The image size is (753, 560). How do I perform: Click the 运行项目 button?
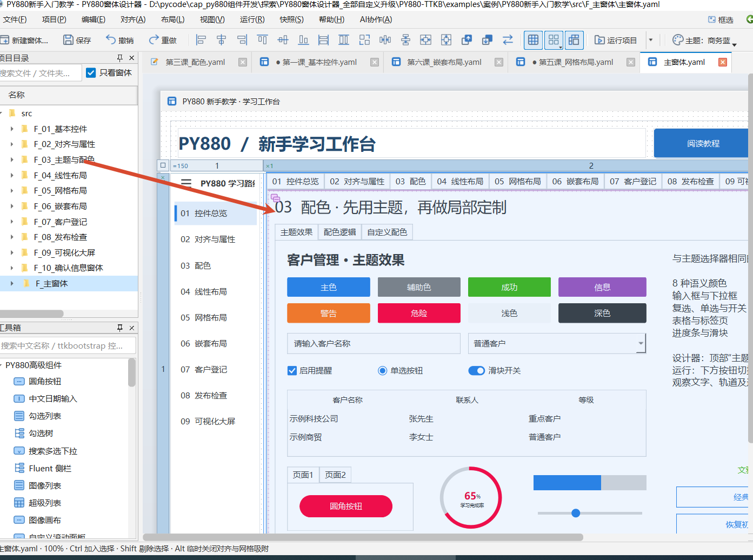pos(616,40)
